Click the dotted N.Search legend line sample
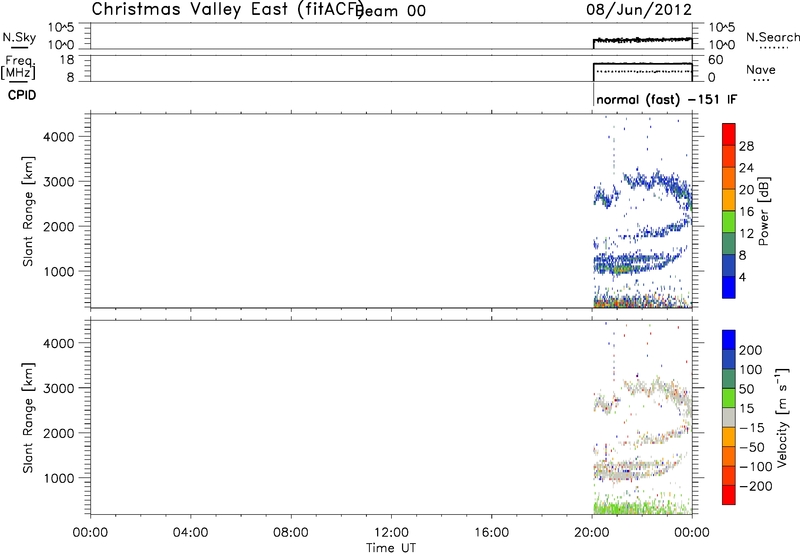This screenshot has height=554, width=800. [x=773, y=48]
